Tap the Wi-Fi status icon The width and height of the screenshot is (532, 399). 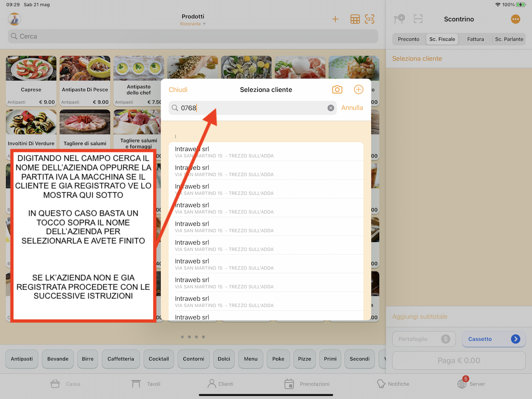(498, 5)
